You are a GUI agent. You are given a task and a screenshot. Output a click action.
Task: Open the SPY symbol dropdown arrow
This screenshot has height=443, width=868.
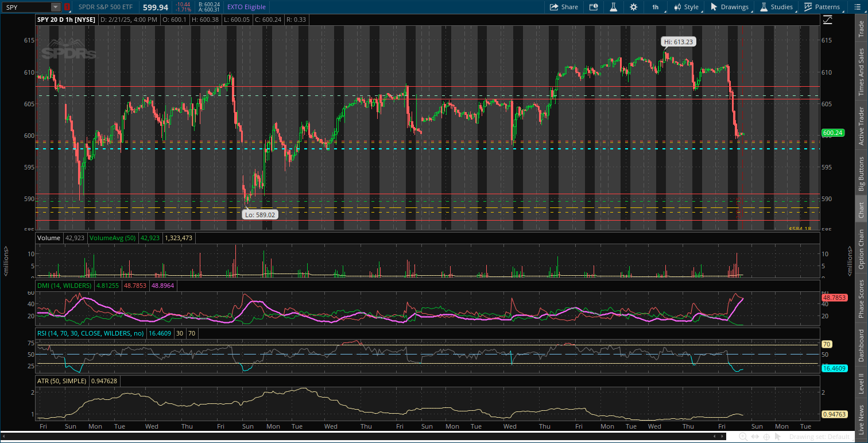point(55,7)
